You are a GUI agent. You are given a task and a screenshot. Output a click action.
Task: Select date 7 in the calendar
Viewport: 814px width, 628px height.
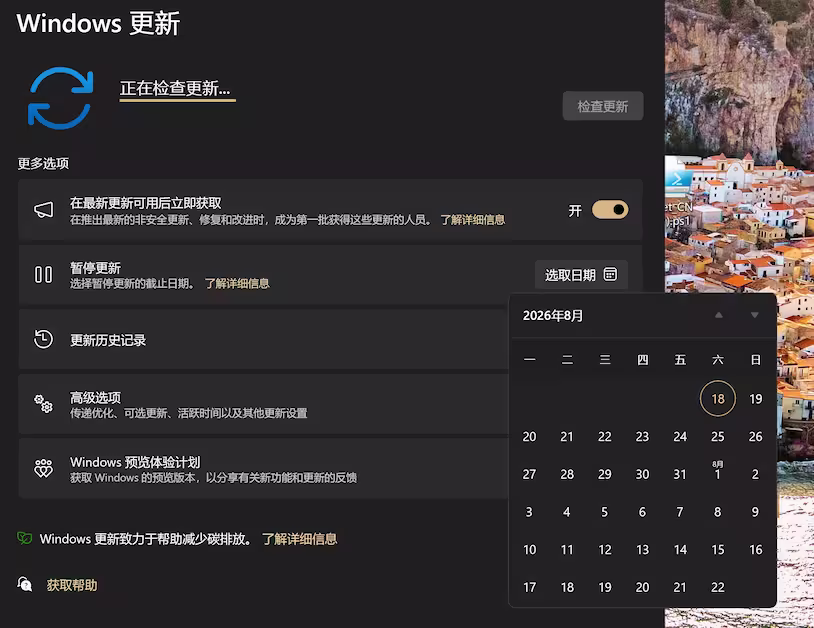(680, 512)
